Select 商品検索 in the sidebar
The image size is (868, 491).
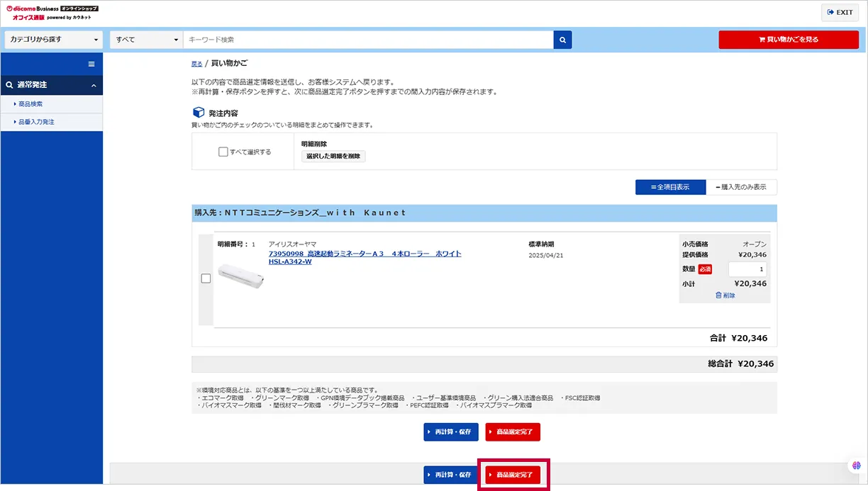[x=30, y=104]
